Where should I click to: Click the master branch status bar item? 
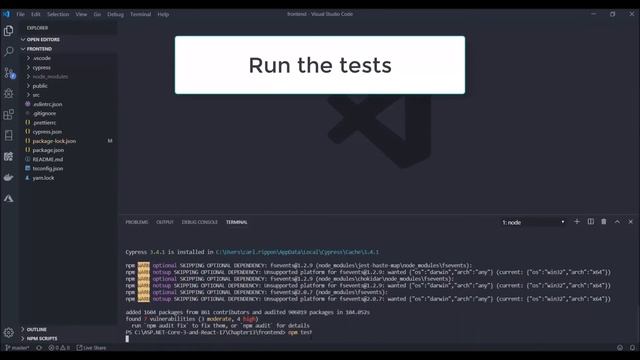(17, 348)
